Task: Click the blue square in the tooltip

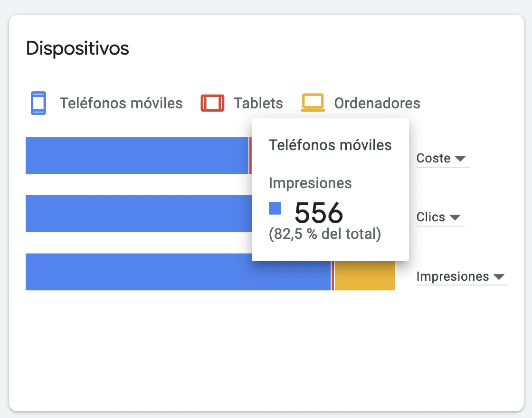Action: click(x=275, y=209)
